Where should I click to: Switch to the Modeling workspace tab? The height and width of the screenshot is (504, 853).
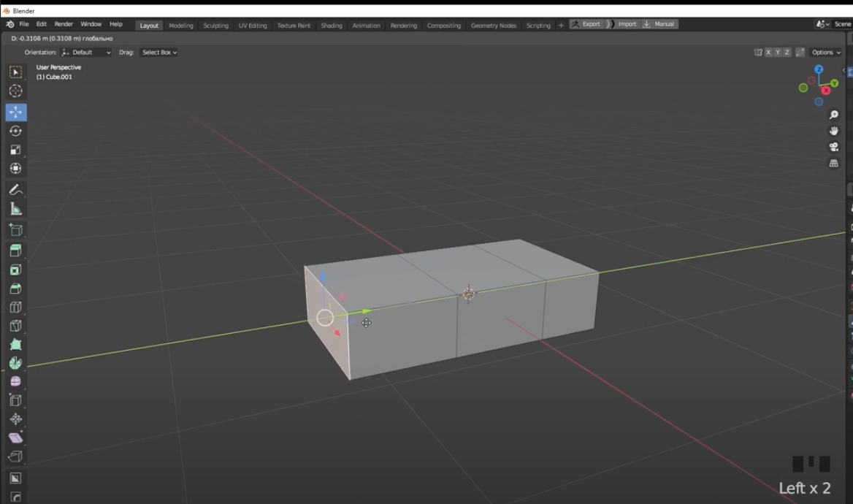tap(180, 26)
